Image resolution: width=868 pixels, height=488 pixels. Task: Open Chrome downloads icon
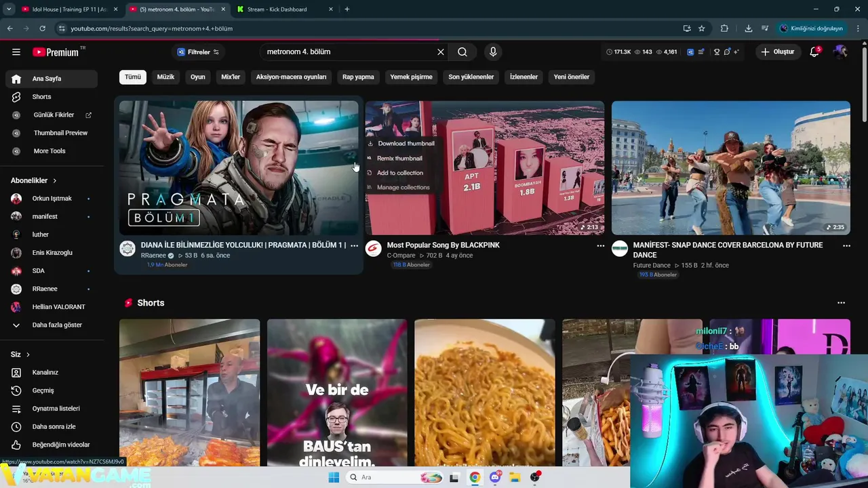coord(749,28)
